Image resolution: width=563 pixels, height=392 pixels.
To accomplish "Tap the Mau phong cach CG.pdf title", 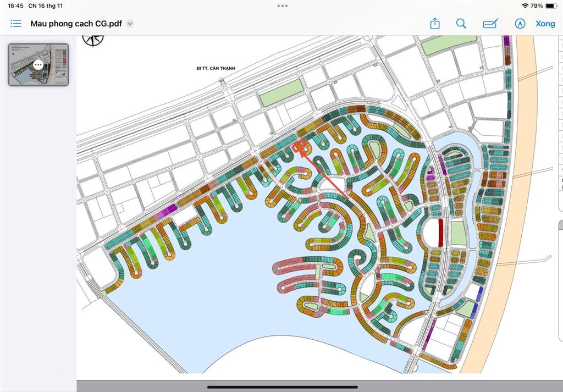I will pyautogui.click(x=76, y=24).
